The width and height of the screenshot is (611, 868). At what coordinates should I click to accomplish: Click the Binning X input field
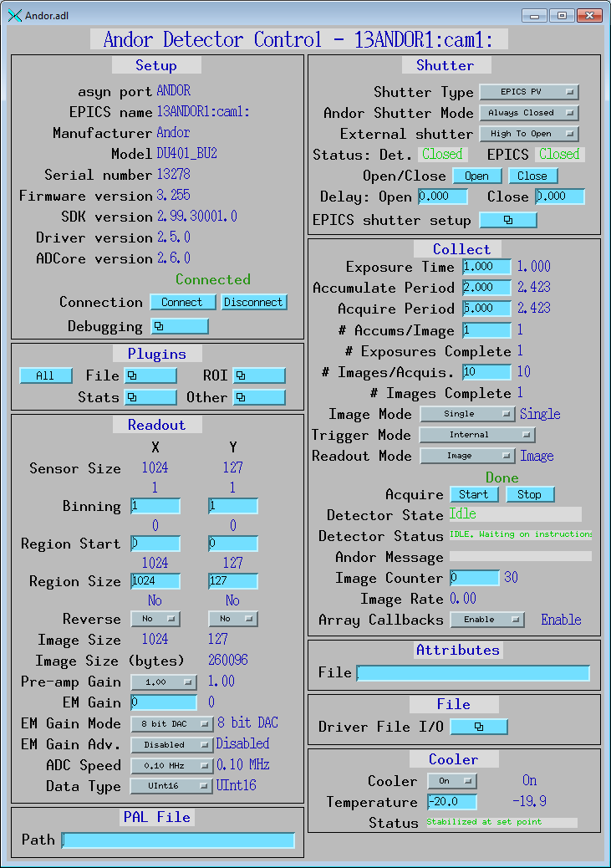point(155,506)
